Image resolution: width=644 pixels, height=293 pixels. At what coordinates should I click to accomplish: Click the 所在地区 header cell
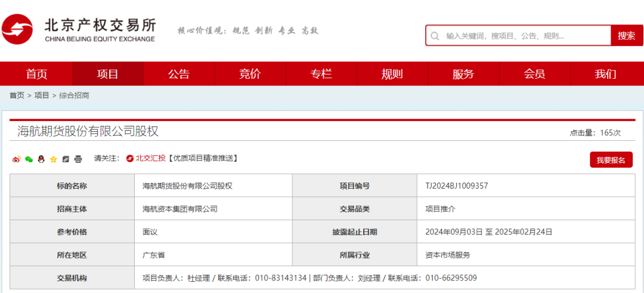72,255
